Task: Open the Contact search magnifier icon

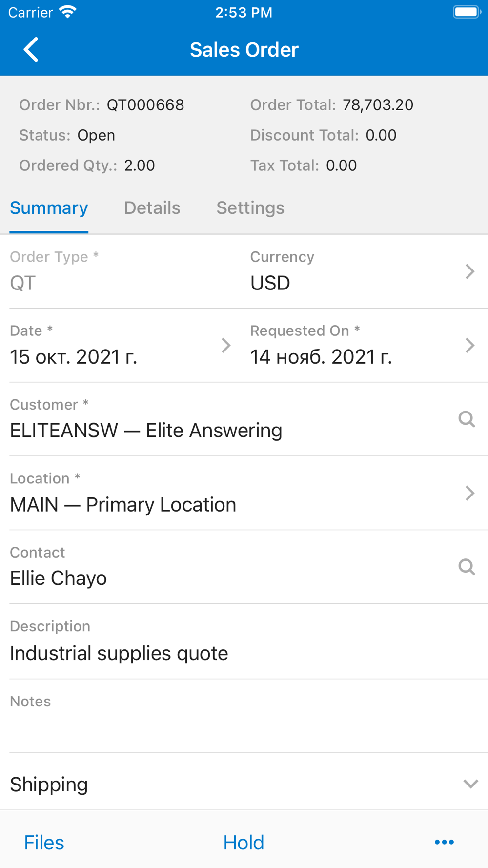Action: (x=467, y=567)
